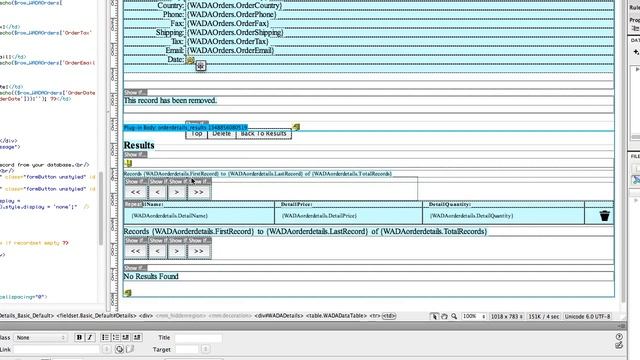Click the 'No Results Found' text
Viewport: 640px width, 360px height.
tap(151, 276)
